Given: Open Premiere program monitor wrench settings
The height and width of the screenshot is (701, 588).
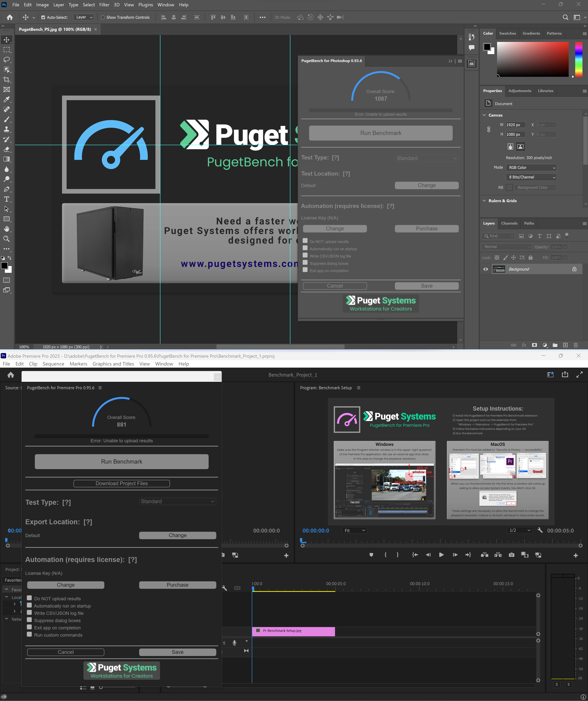Looking at the screenshot, I should tap(540, 530).
